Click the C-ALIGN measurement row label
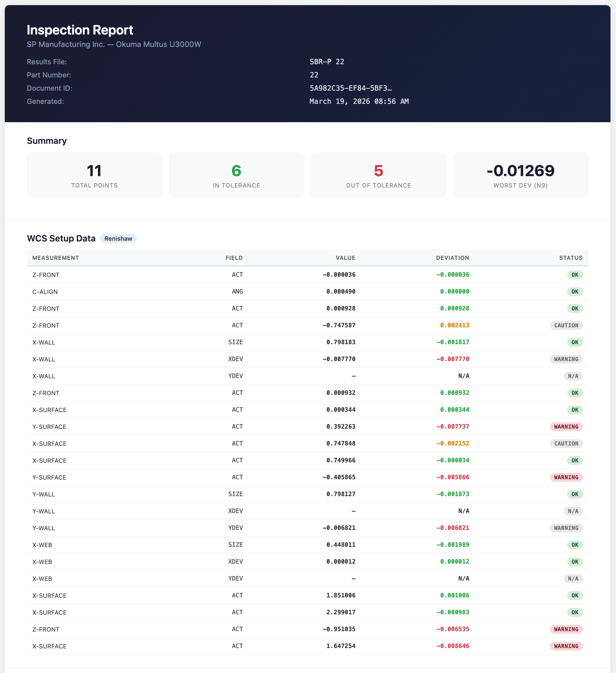Screen dimensions: 616x673 (x=45, y=292)
